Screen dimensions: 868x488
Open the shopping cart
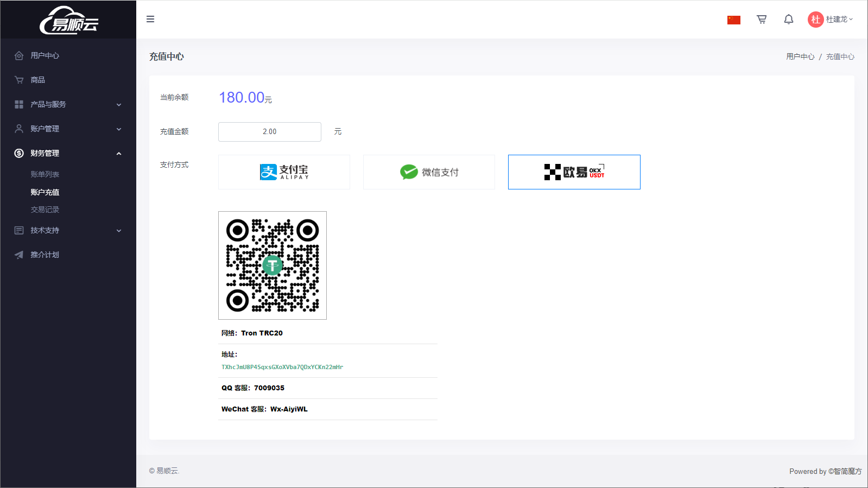pos(762,20)
